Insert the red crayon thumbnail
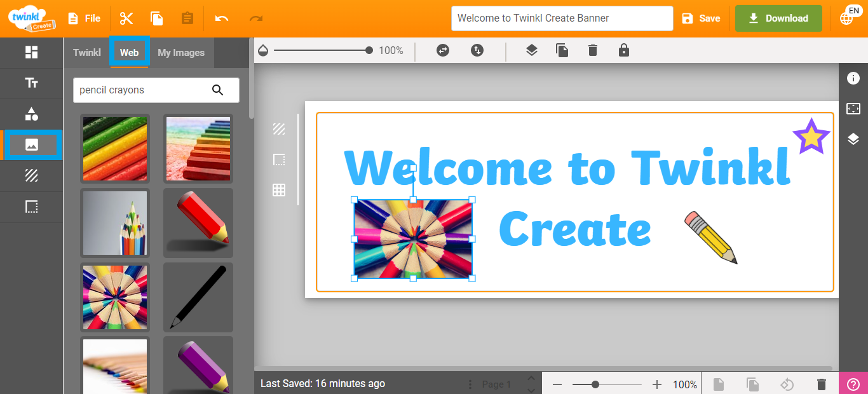Viewport: 868px width, 394px height. point(198,223)
